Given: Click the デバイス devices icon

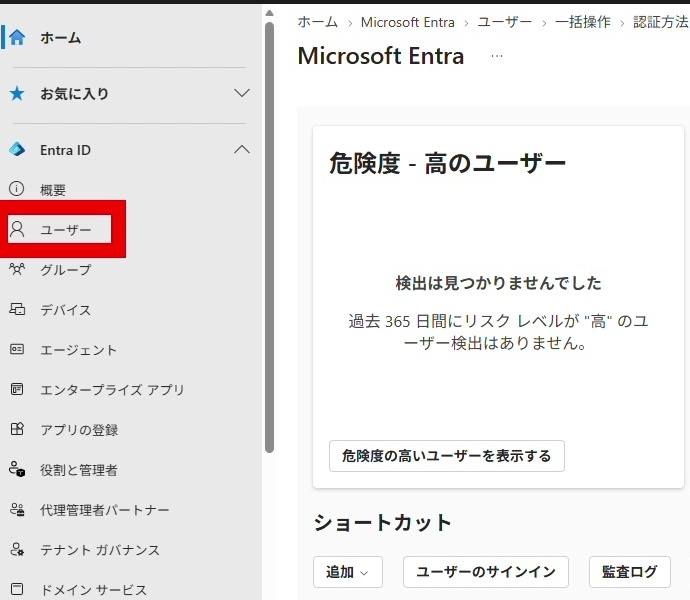Looking at the screenshot, I should (17, 309).
